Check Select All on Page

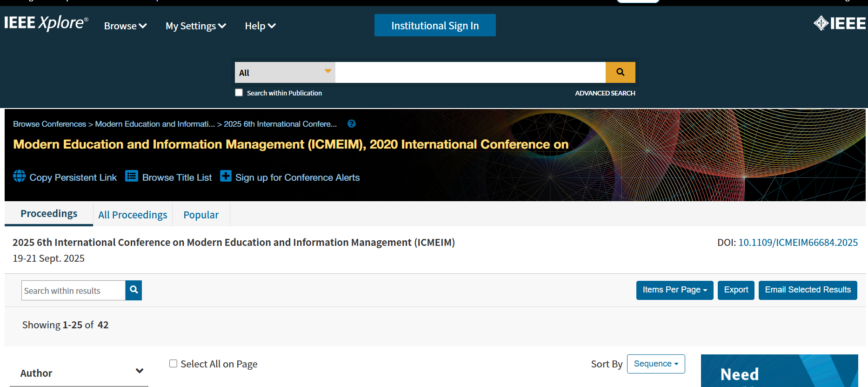(173, 364)
